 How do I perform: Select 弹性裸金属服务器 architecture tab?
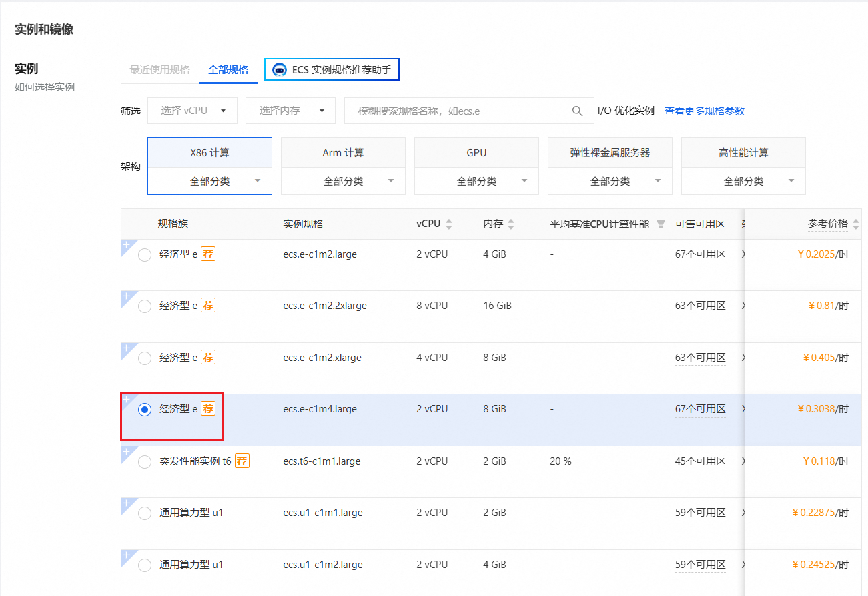pos(610,153)
